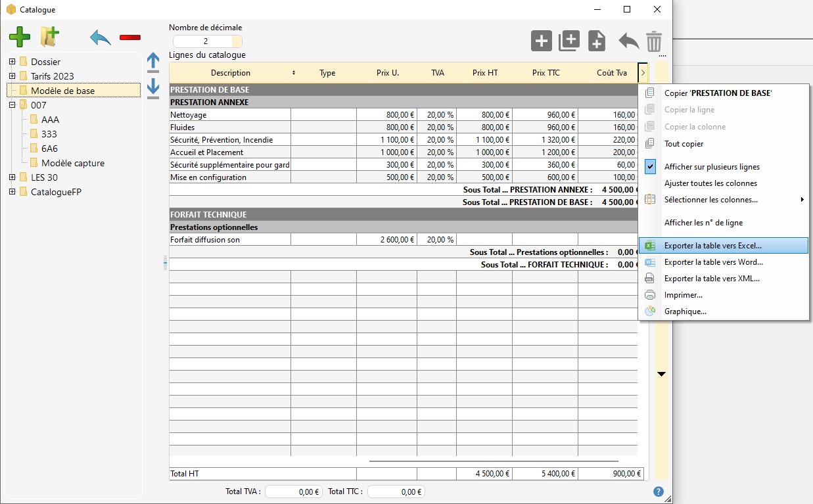Select 'Modèle capture' in the tree

(x=72, y=163)
